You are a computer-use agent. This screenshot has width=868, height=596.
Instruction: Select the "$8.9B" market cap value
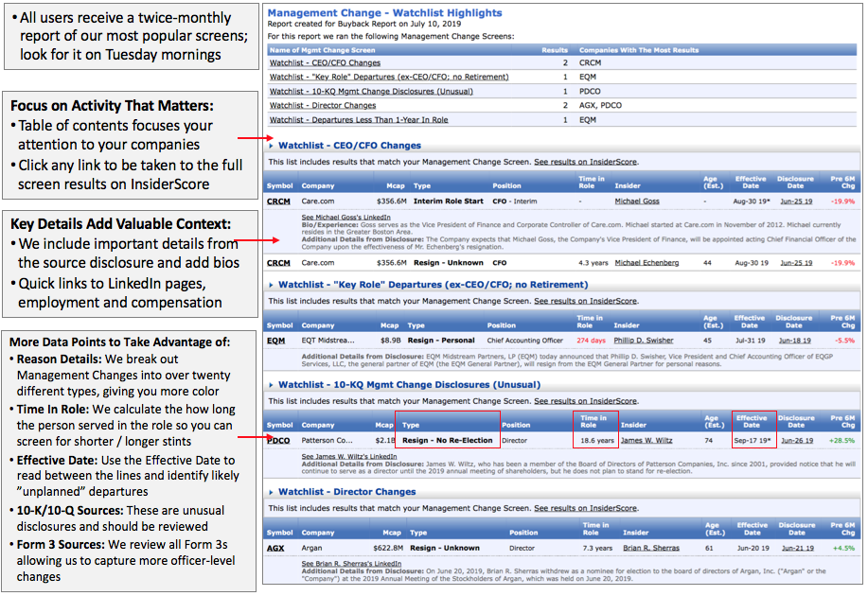tap(390, 341)
